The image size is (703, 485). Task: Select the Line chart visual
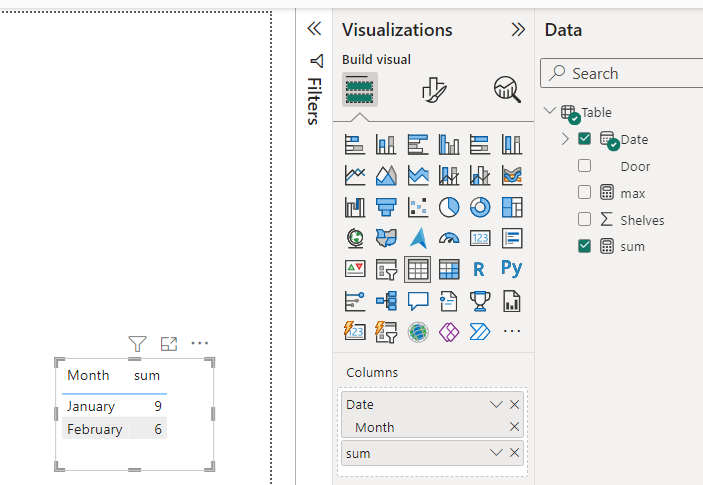pos(355,175)
